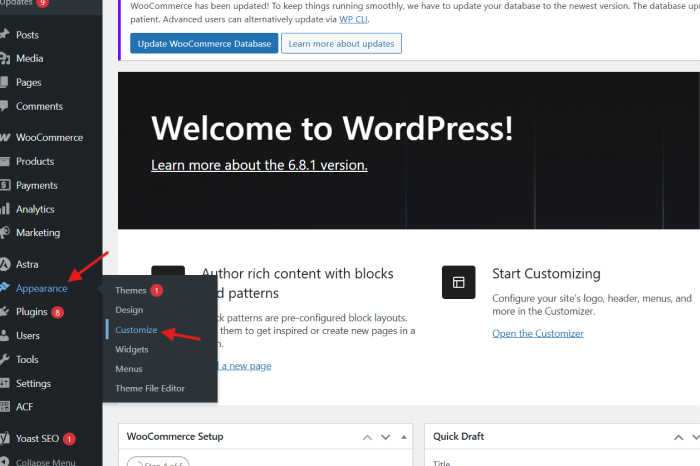Screen dimensions: 700x466
Task: Click Update WooCommerce Database button
Action: click(204, 43)
